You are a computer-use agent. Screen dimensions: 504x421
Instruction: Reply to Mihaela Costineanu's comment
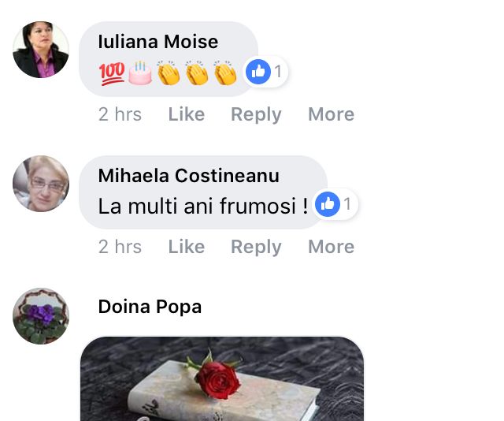pos(256,248)
